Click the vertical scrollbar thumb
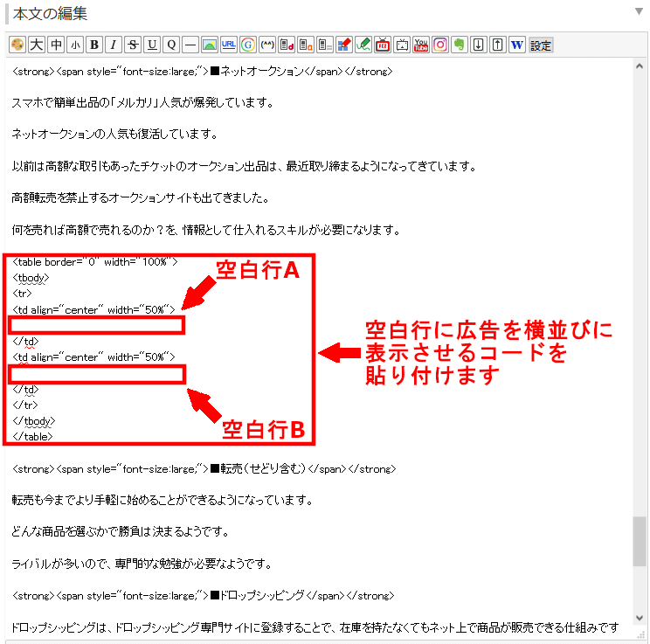The width and height of the screenshot is (650, 644). 639,541
